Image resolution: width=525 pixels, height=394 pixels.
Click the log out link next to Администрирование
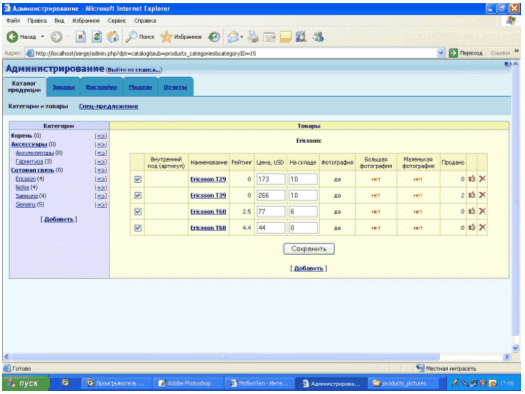134,70
